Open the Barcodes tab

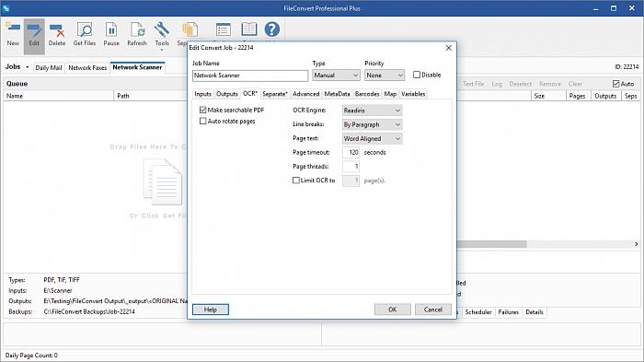pos(367,94)
